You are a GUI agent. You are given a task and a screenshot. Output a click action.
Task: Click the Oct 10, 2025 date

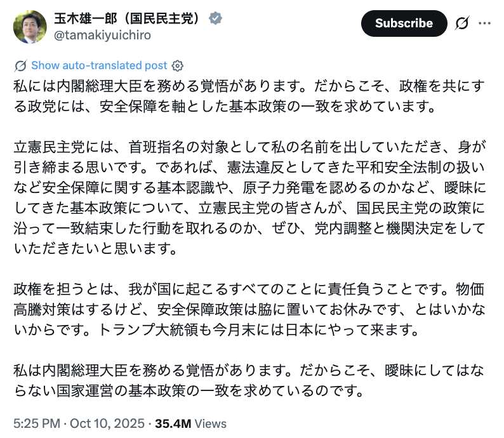point(98,423)
